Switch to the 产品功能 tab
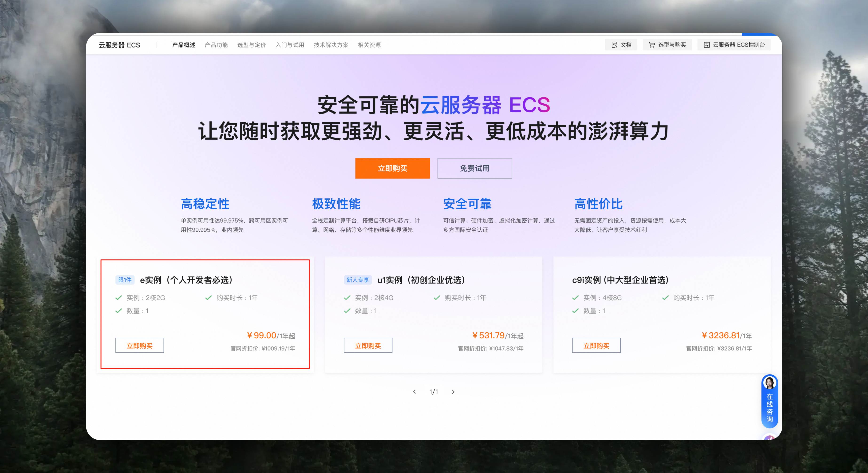 tap(216, 45)
